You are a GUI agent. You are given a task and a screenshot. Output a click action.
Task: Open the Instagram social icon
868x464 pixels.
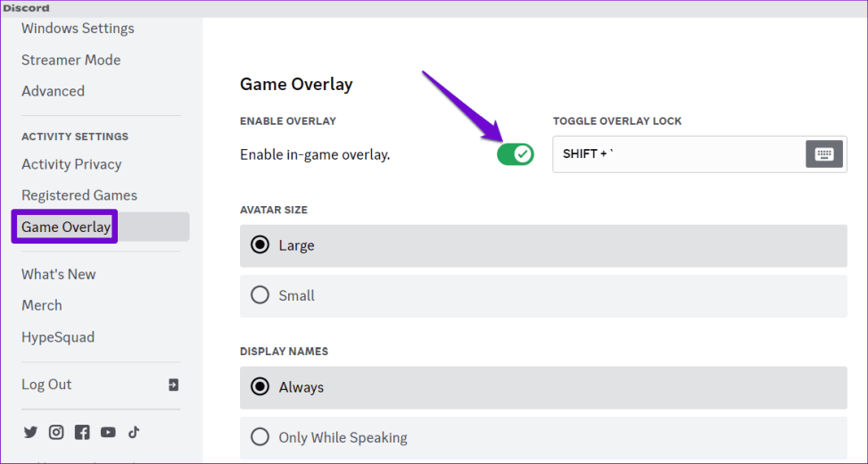pyautogui.click(x=56, y=432)
